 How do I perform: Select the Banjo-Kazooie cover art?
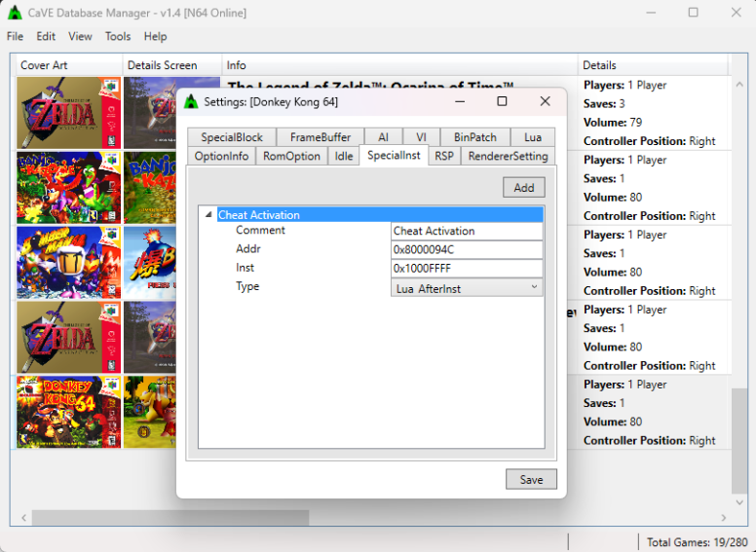[x=68, y=187]
